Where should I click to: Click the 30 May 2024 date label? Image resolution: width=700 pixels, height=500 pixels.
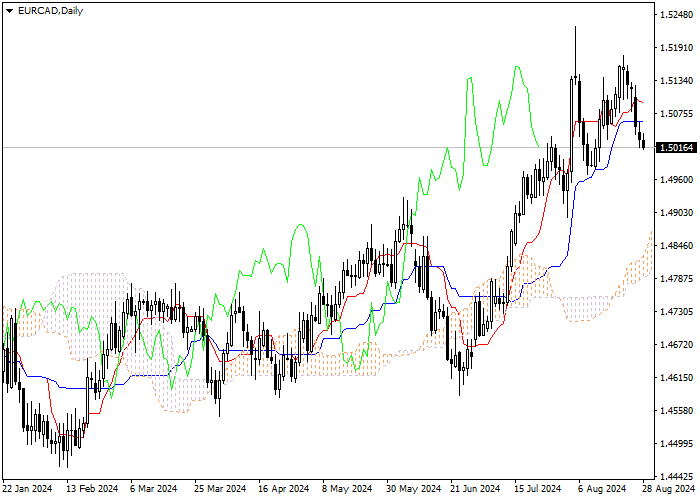point(412,488)
